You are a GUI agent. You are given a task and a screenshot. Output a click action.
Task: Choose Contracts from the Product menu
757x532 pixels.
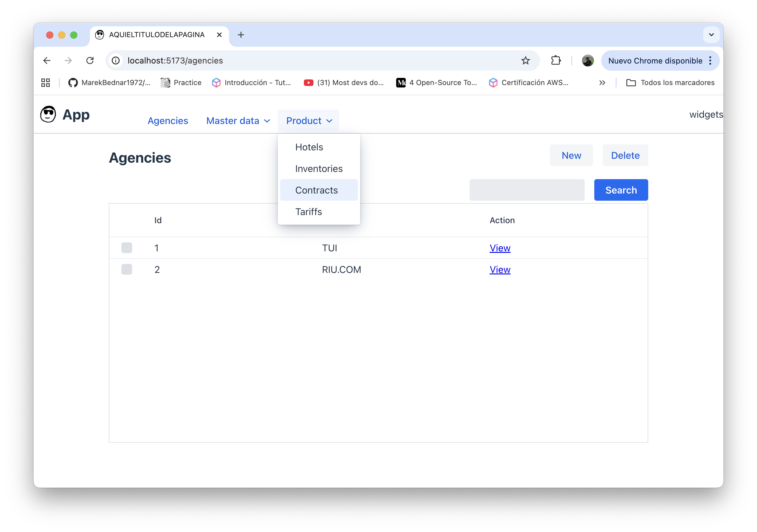click(316, 190)
